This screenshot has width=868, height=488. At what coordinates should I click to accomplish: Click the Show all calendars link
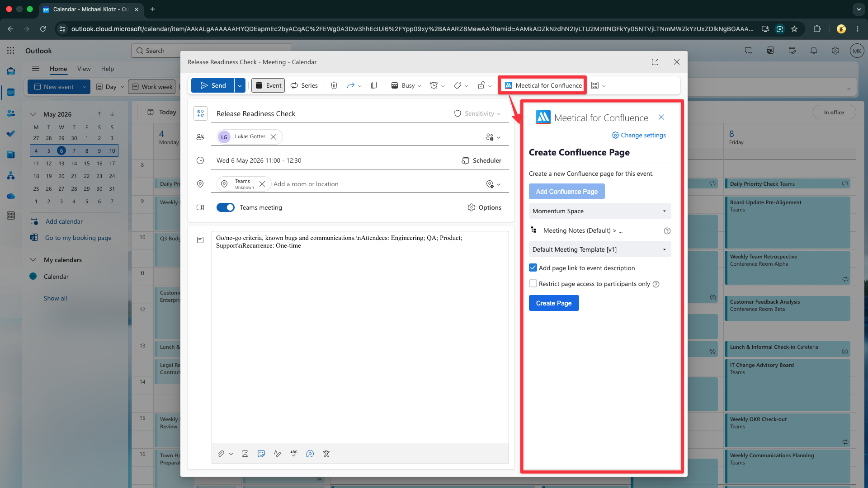[55, 298]
